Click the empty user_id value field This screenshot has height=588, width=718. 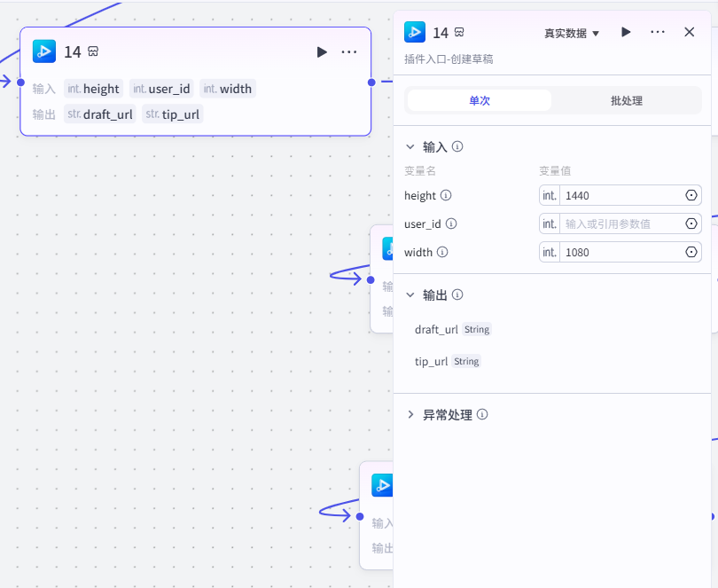coord(620,224)
